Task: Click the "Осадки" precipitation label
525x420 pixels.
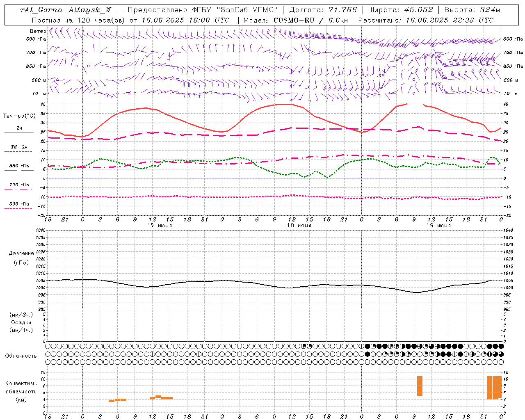Action: [21, 322]
